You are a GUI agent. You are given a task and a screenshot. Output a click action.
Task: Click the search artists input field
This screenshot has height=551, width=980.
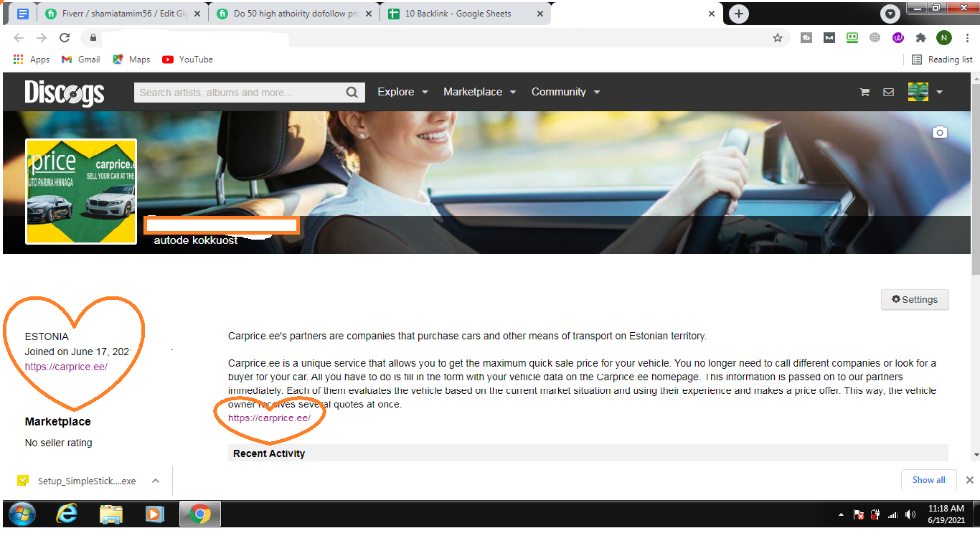[238, 93]
